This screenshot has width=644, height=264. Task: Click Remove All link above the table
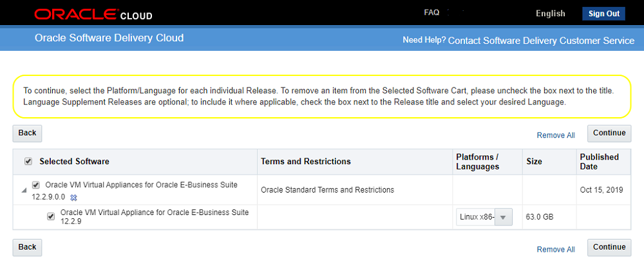(x=556, y=135)
